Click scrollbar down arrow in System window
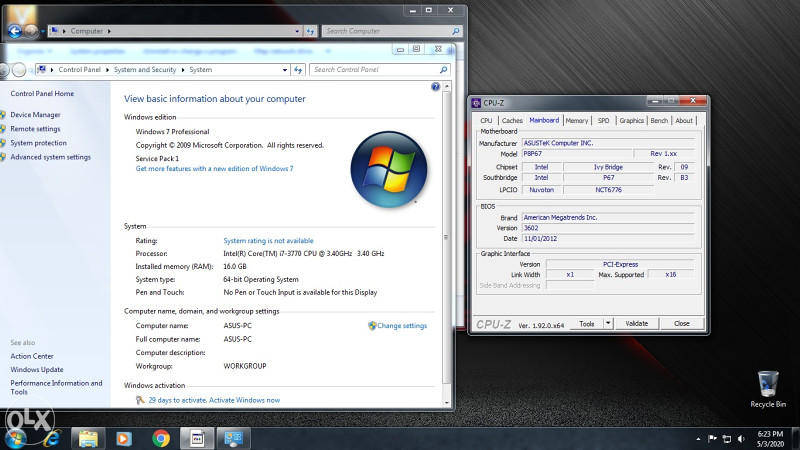800x450 pixels. 446,403
